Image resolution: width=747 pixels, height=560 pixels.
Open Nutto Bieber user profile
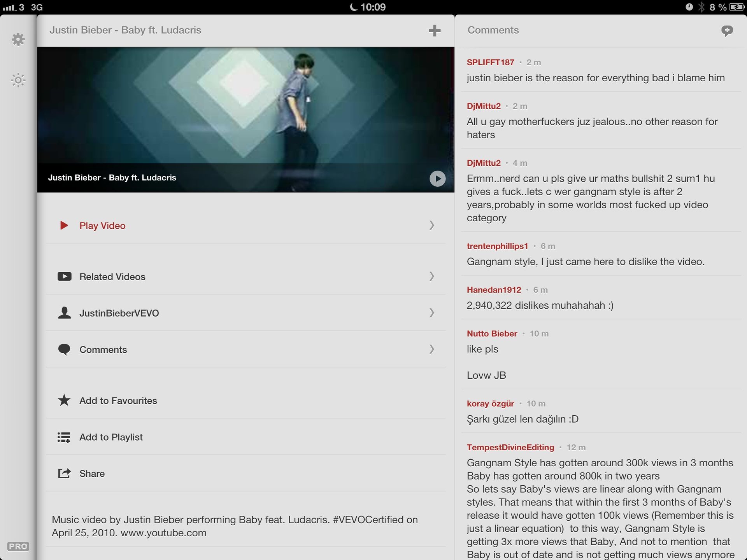coord(492,334)
